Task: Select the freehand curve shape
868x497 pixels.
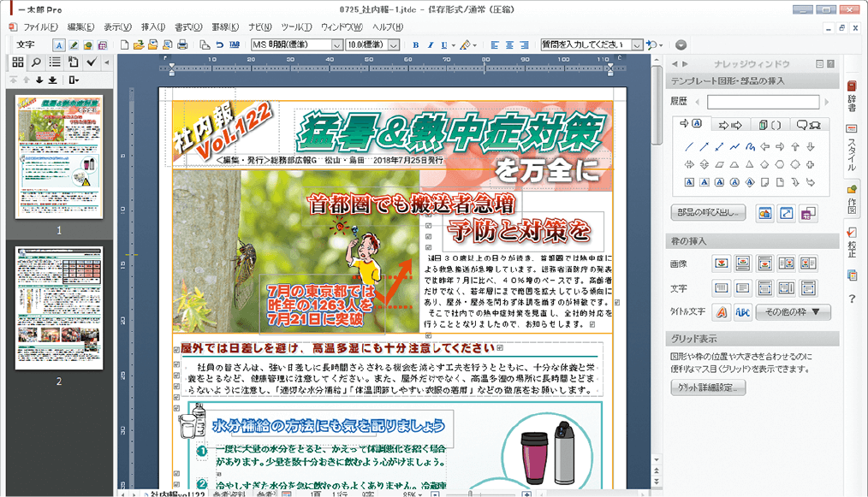Action: 750,146
